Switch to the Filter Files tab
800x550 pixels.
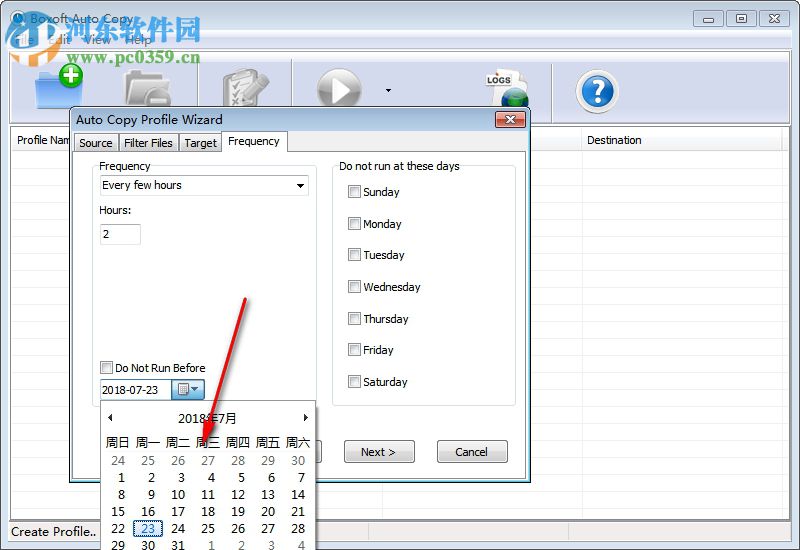(148, 143)
